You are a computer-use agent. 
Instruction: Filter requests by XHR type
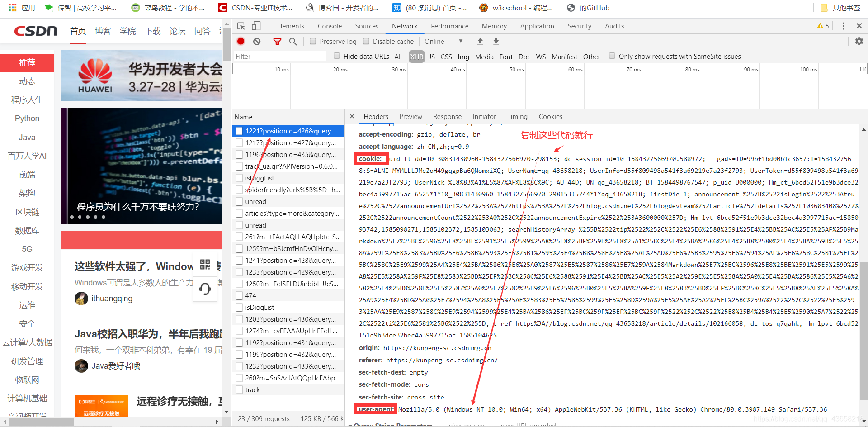pos(416,57)
